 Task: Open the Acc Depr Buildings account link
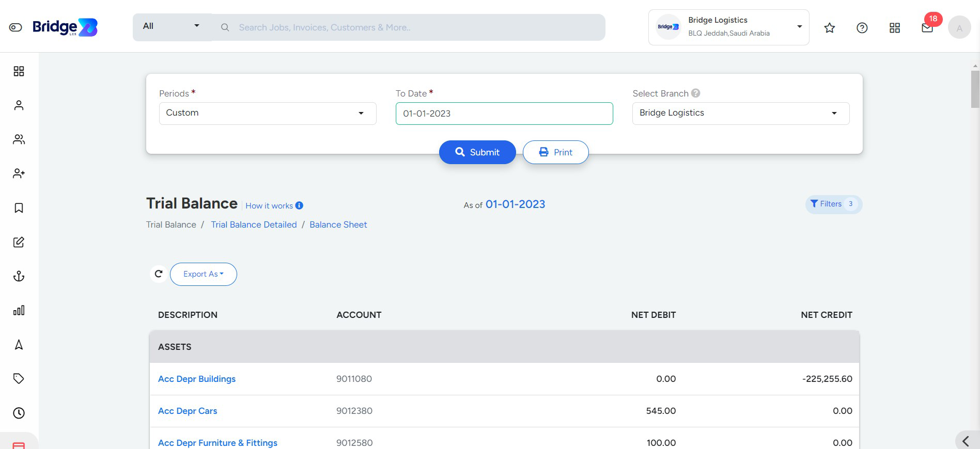tap(197, 379)
